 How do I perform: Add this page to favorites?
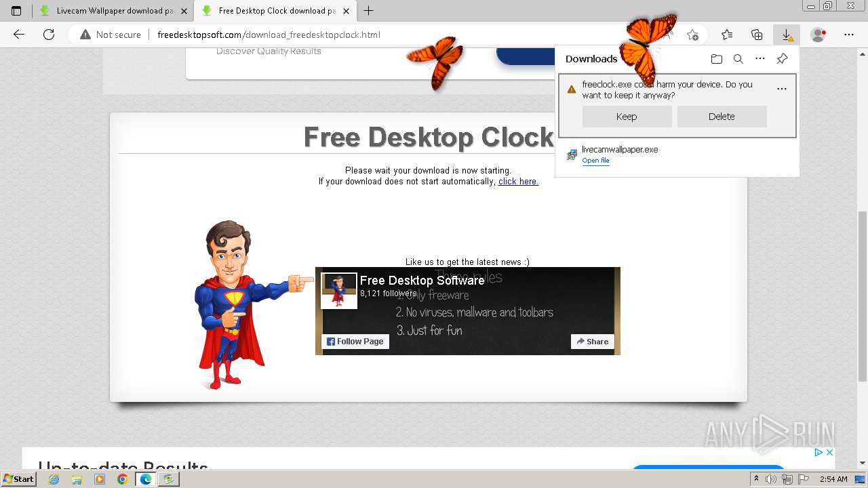pos(692,35)
